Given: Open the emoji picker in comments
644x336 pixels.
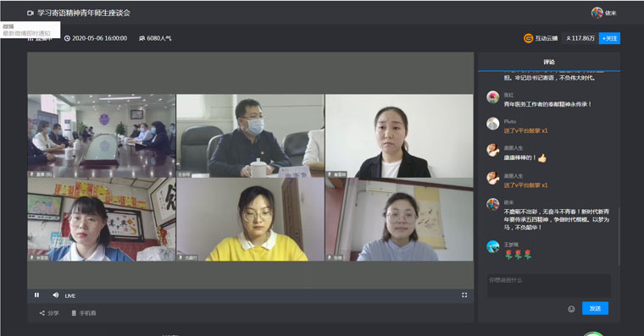Looking at the screenshot, I should click(571, 309).
